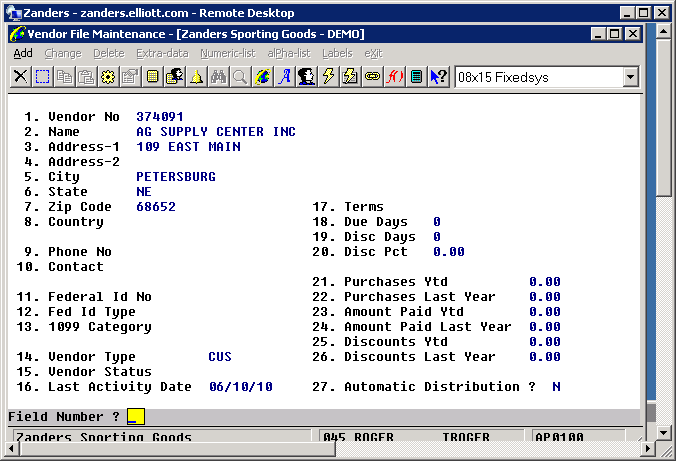Click the grayed Copy toolbar icon
The width and height of the screenshot is (676, 461).
point(64,77)
